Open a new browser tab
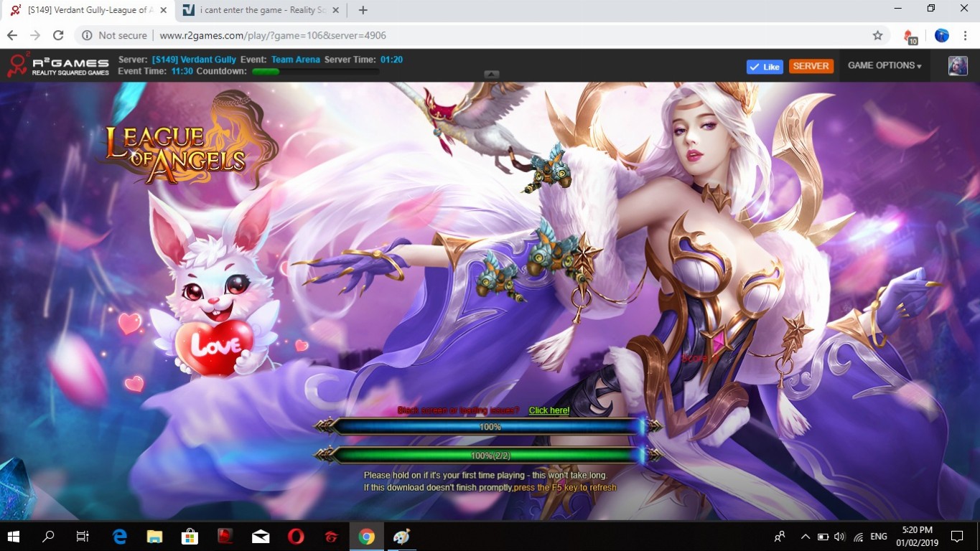The width and height of the screenshot is (980, 551). point(363,10)
